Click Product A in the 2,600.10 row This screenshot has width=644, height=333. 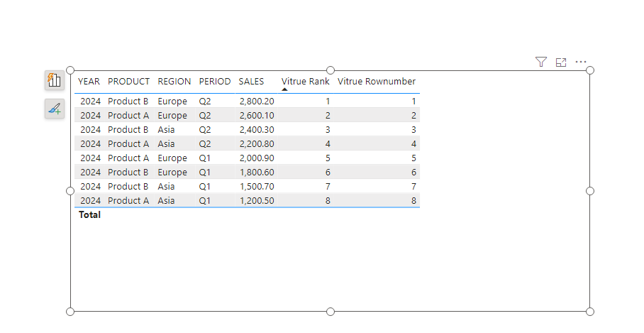pyautogui.click(x=128, y=116)
